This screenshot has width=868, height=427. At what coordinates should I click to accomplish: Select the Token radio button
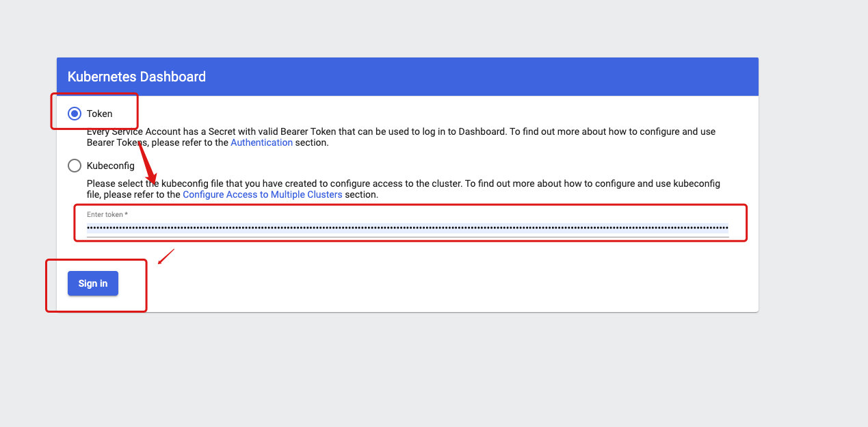click(x=75, y=114)
